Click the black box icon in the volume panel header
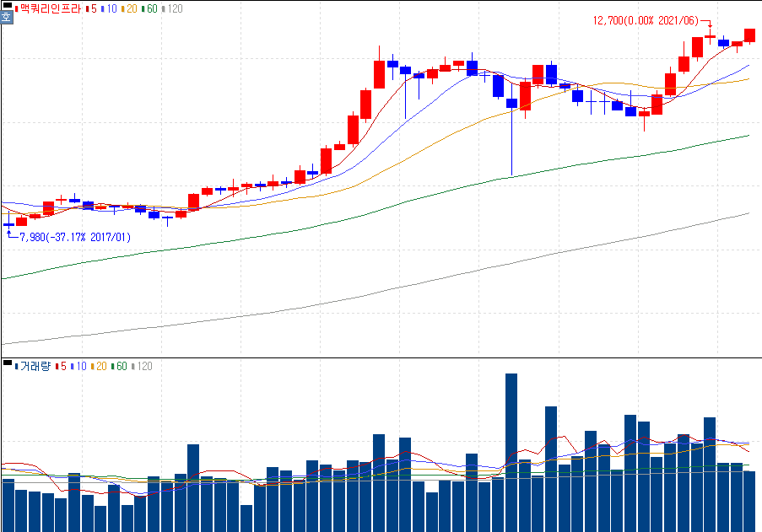Image resolution: width=762 pixels, height=532 pixels. tap(8, 363)
